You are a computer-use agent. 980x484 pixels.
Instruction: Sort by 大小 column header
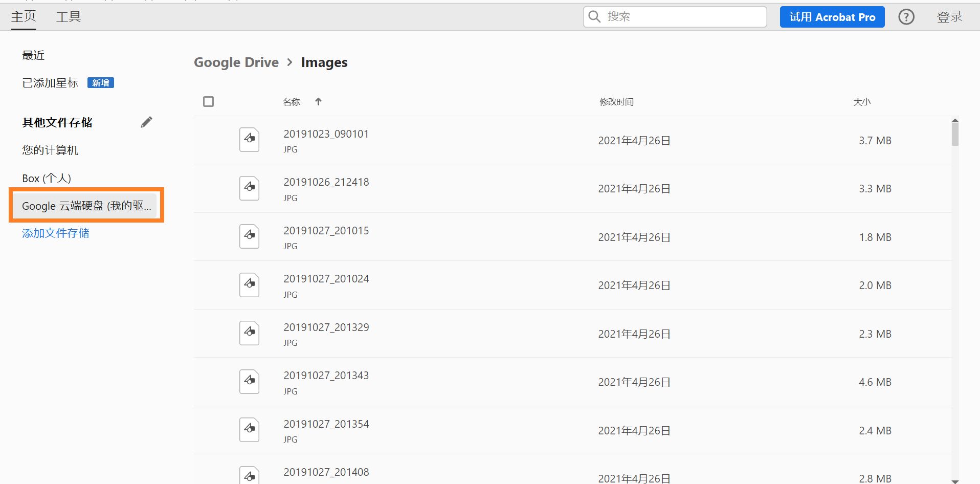(x=862, y=102)
